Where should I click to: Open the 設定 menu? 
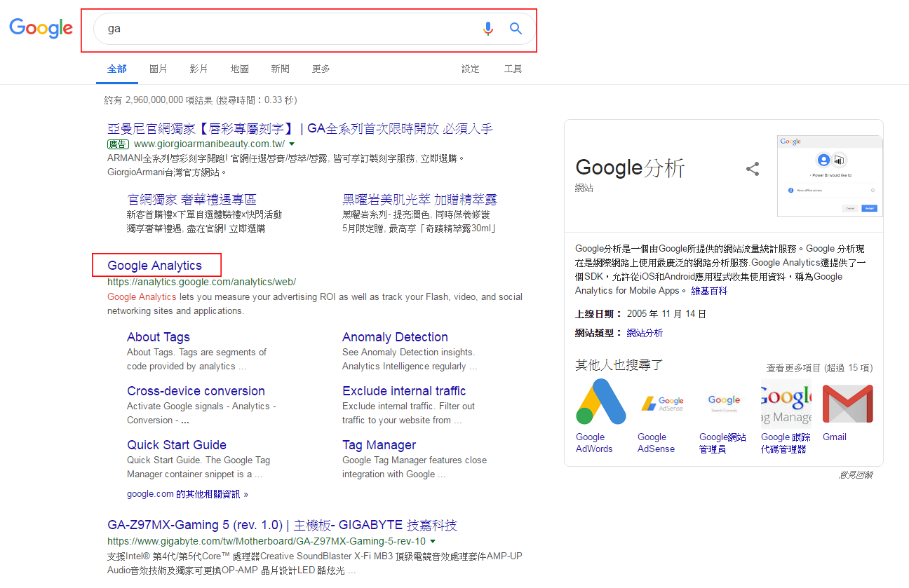[471, 69]
